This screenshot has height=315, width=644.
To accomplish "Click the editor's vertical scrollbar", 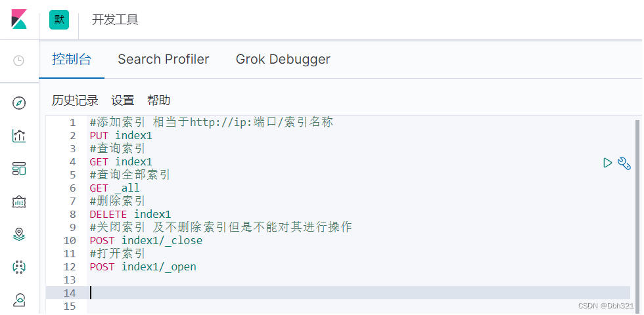I will [x=637, y=197].
